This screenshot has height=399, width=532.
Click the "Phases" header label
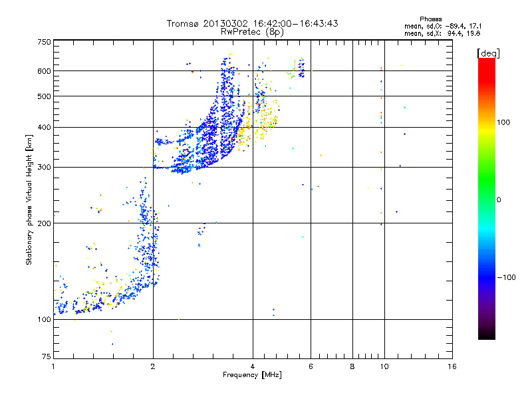point(430,19)
